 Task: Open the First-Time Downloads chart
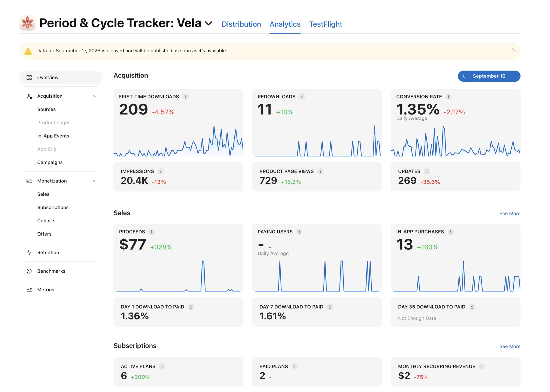(178, 141)
